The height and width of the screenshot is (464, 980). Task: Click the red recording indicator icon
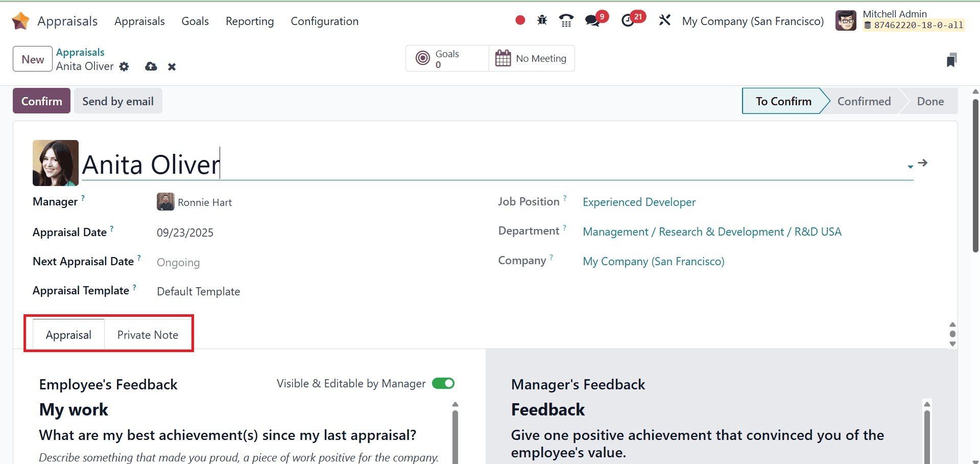(x=520, y=20)
